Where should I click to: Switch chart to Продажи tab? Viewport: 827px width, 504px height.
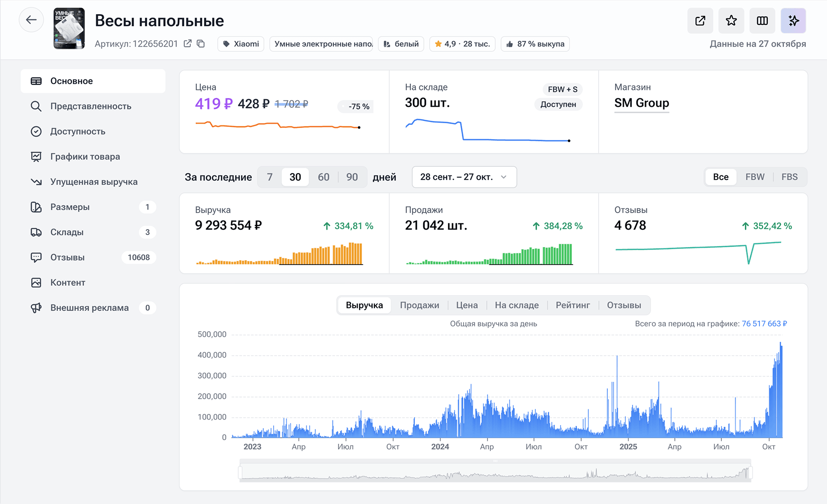[419, 305]
